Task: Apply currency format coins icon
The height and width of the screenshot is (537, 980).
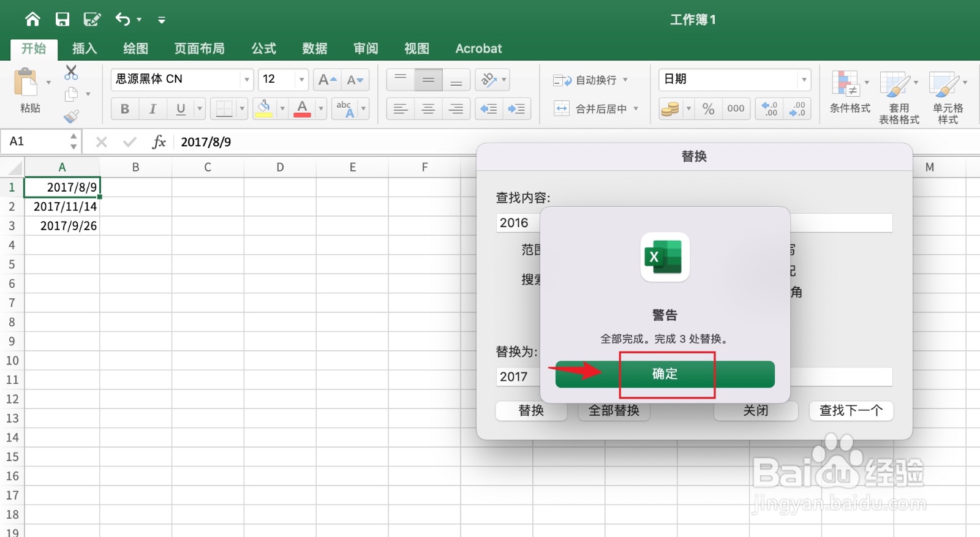Action: [671, 109]
